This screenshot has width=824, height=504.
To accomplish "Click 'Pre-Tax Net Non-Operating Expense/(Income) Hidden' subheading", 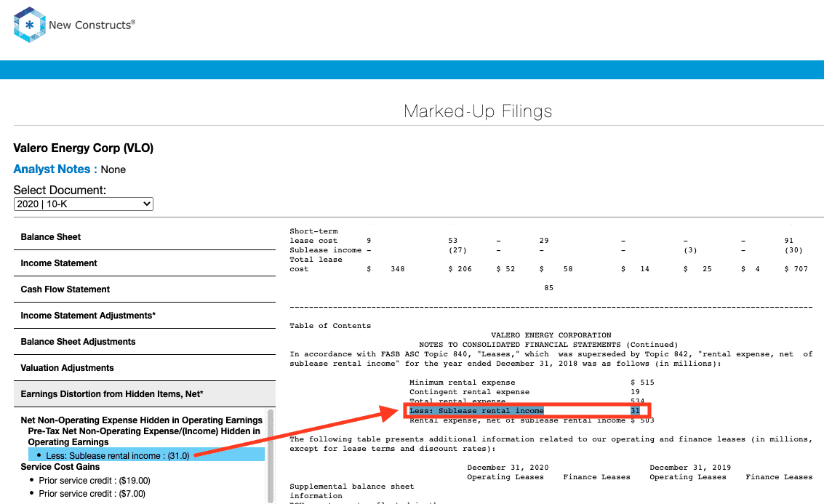I will [x=144, y=436].
